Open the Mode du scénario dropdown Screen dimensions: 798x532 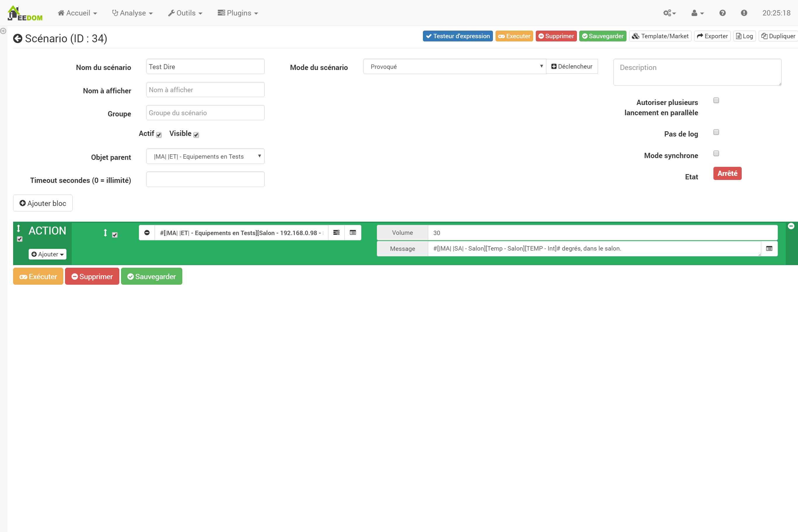455,66
